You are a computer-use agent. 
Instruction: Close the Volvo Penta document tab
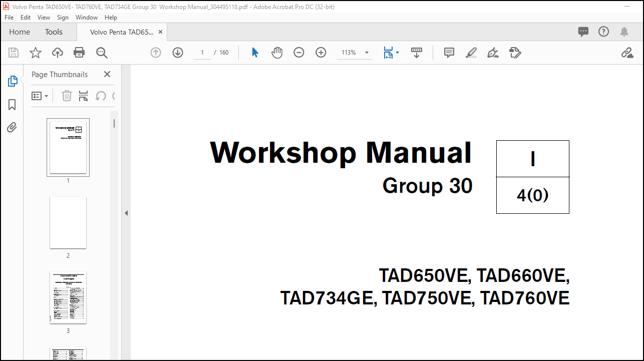160,32
